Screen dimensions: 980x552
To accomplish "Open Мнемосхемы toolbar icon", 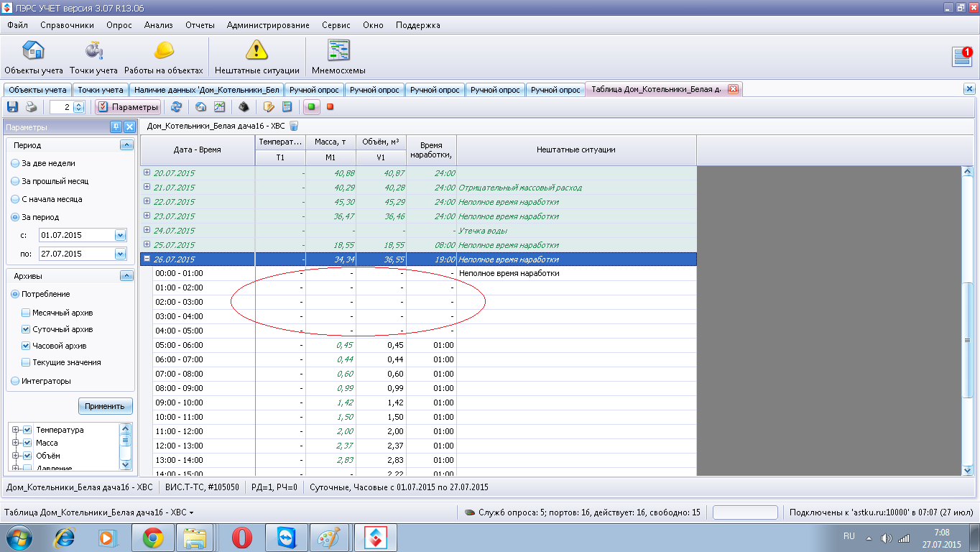I will [x=338, y=57].
